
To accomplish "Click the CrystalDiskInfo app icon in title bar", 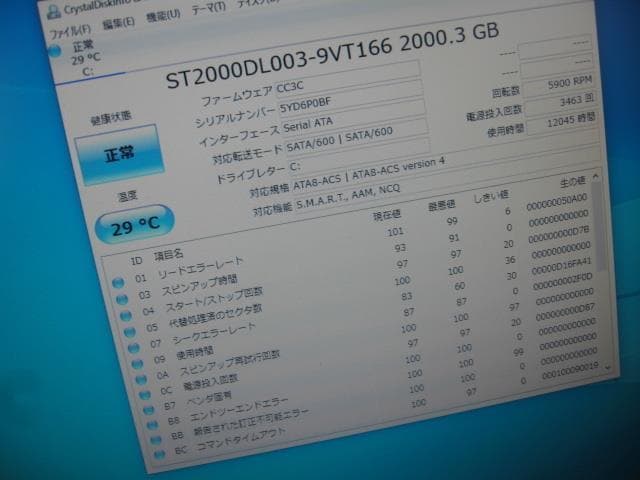I will [54, 12].
